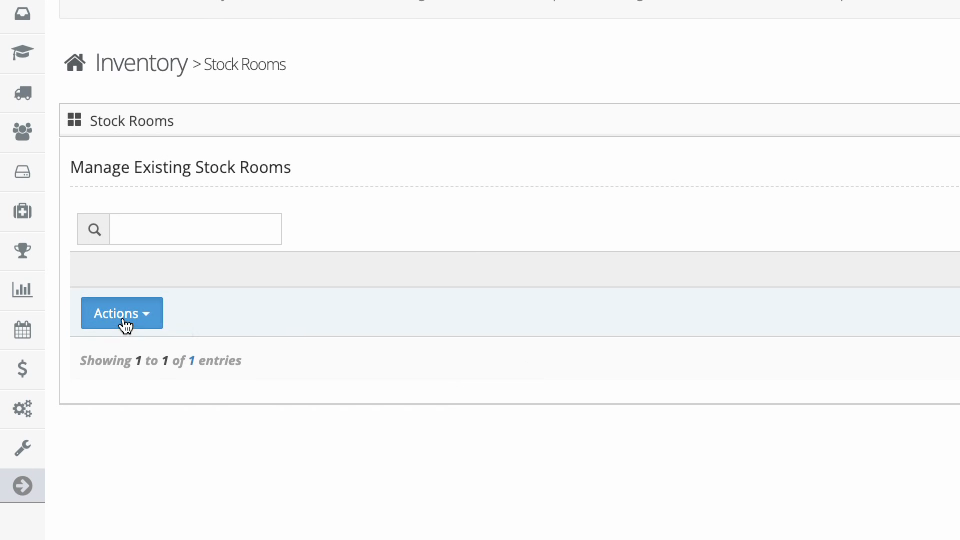
Task: Open the inbox tray sidebar icon
Action: click(x=23, y=13)
